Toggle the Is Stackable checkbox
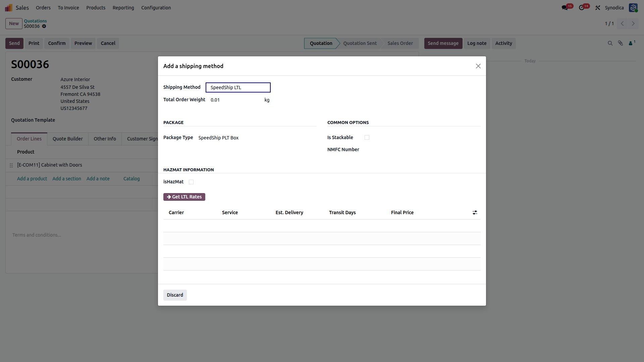The width and height of the screenshot is (644, 362). click(367, 137)
